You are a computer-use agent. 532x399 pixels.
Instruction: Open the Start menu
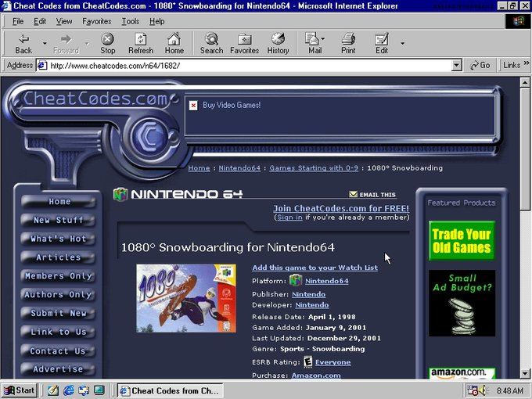(x=20, y=390)
